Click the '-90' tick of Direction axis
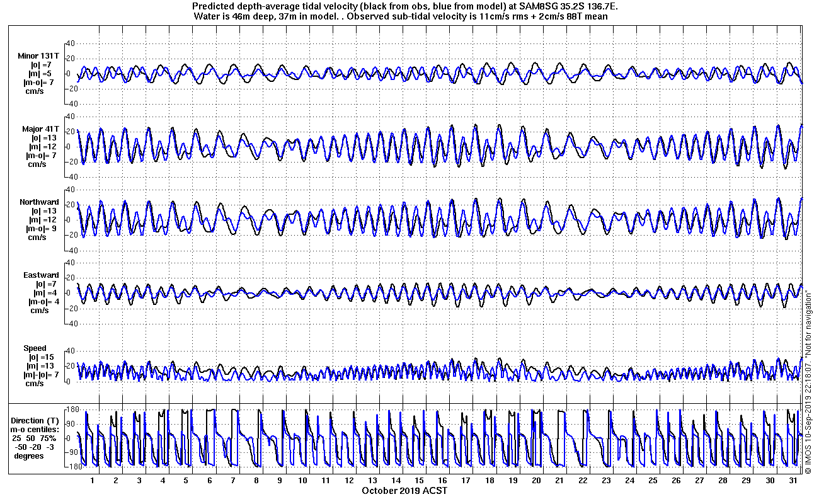This screenshot has height=504, width=819. (x=71, y=452)
